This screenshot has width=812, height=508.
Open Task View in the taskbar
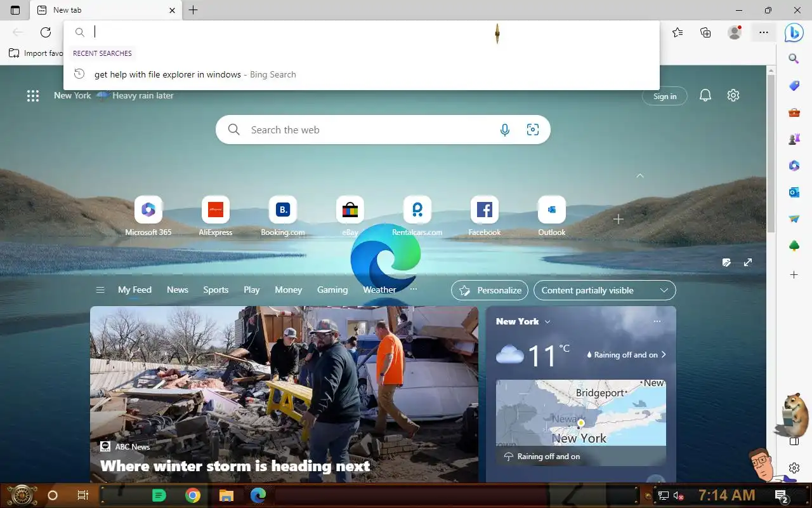point(82,495)
